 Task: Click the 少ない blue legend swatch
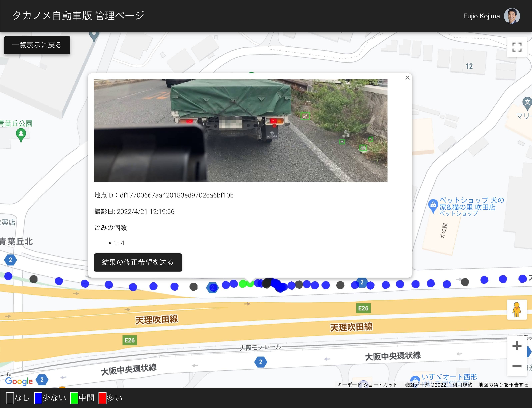point(38,398)
